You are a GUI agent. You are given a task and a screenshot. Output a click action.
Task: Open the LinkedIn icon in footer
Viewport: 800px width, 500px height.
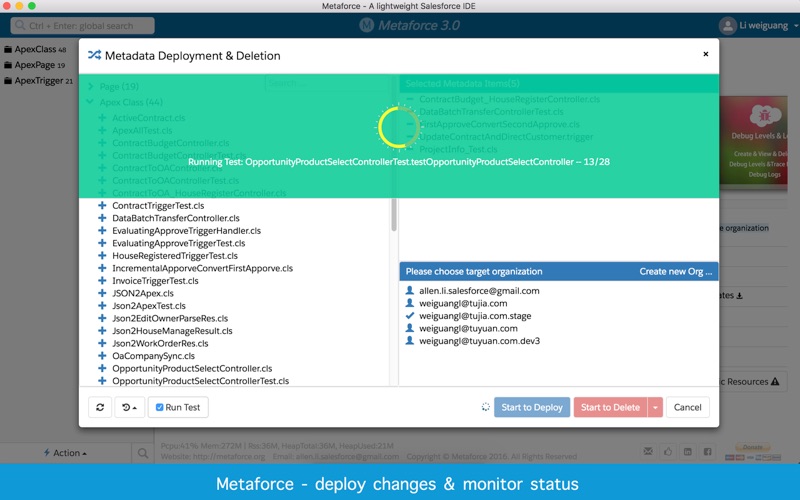pyautogui.click(x=688, y=452)
